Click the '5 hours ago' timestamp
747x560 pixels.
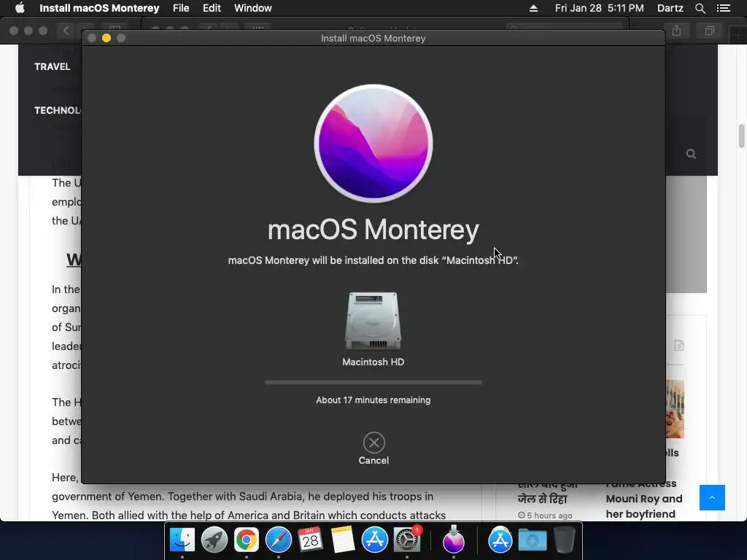545,516
